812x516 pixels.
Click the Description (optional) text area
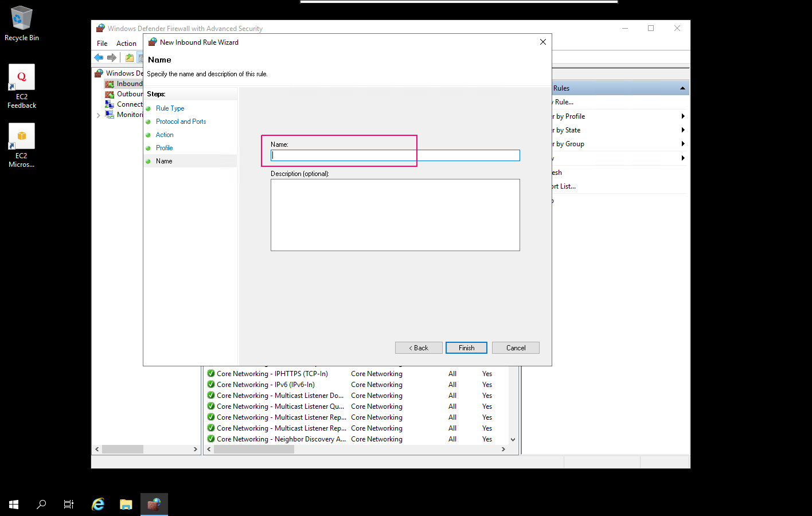395,215
